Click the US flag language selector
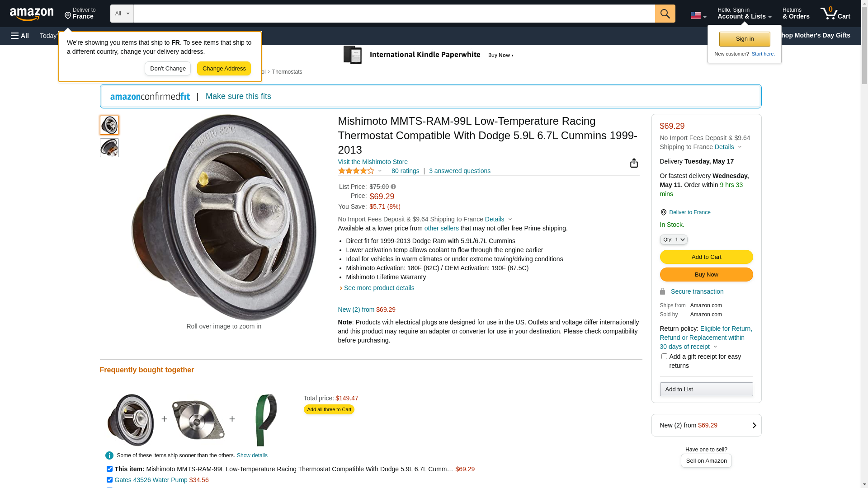The height and width of the screenshot is (488, 868). point(698,15)
